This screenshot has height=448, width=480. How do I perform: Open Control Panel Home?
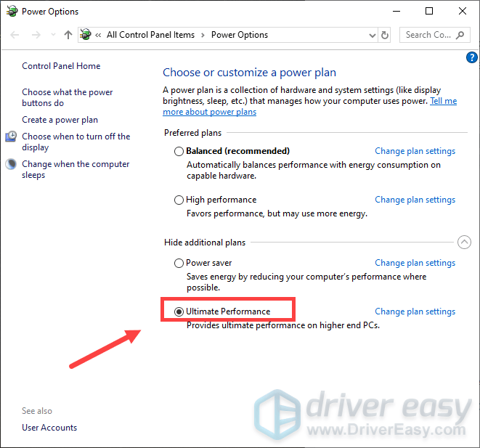61,66
